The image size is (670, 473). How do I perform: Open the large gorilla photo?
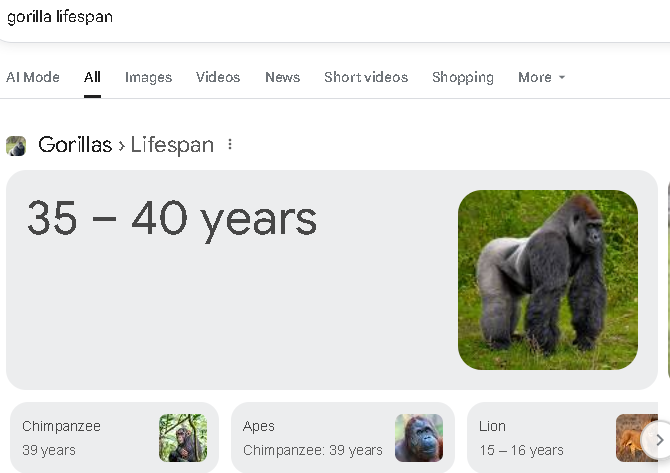click(x=548, y=280)
